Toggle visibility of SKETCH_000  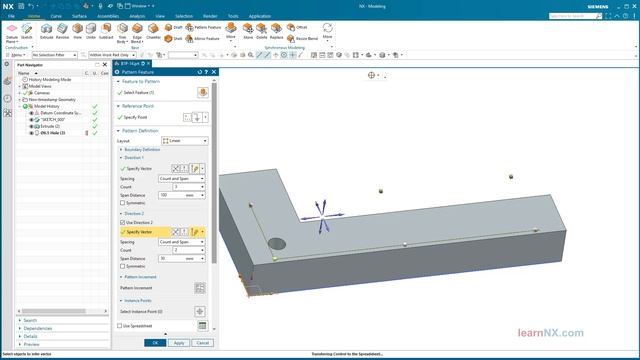[x=31, y=120]
